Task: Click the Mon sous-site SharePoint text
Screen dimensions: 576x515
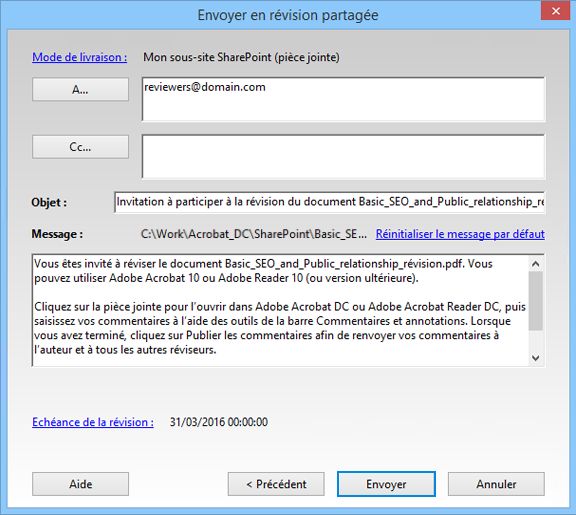Action: pyautogui.click(x=241, y=57)
